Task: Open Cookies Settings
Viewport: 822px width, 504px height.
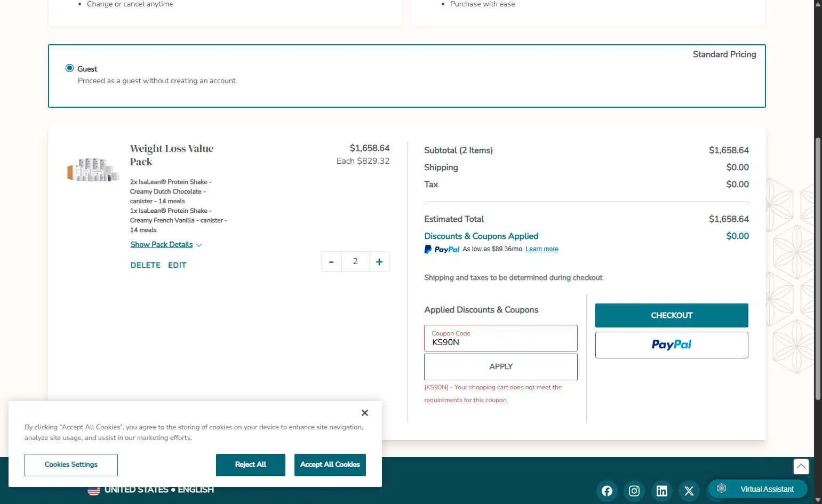Action: click(x=71, y=465)
